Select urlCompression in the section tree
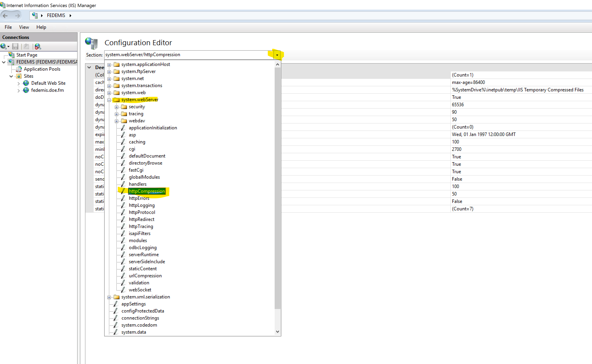The width and height of the screenshot is (592, 364). tap(145, 276)
